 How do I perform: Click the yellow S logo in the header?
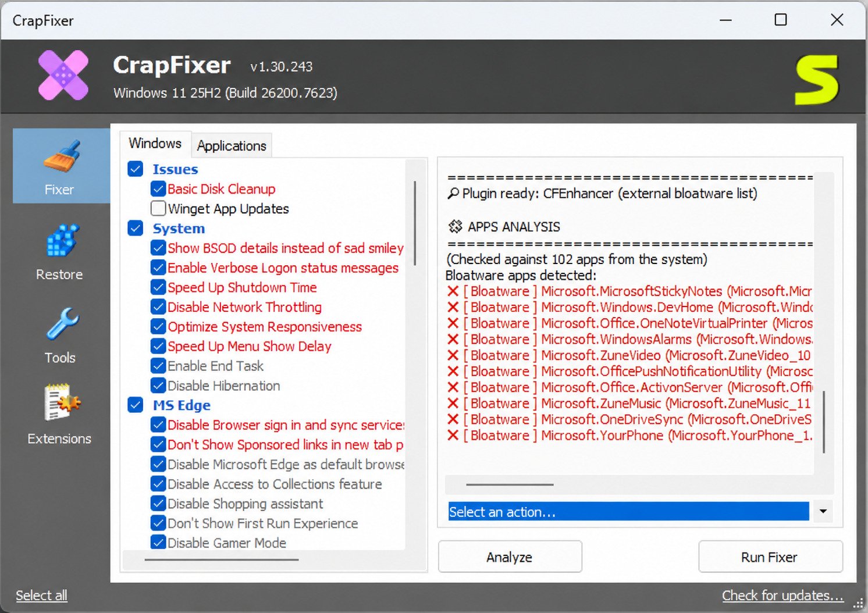click(817, 80)
